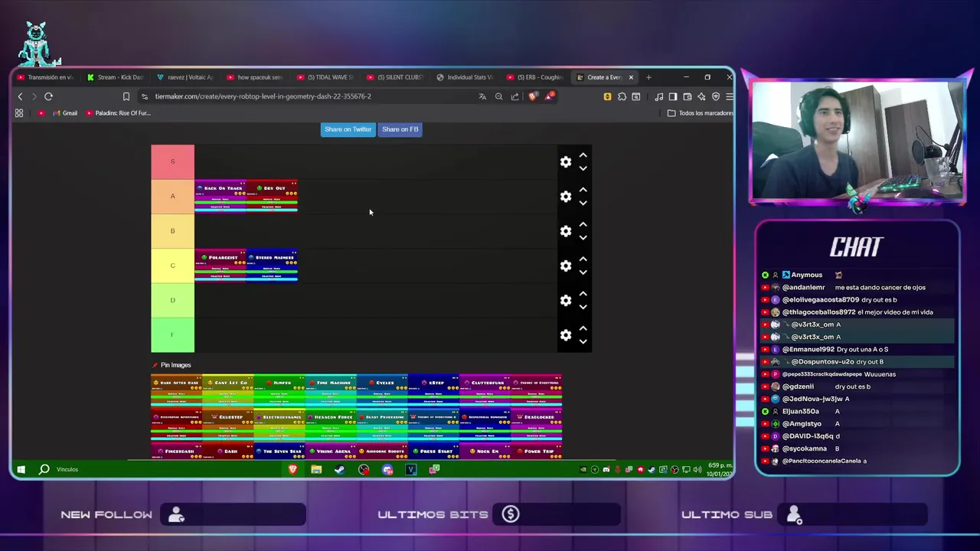
Task: Open settings gear for D tier row
Action: [x=565, y=301]
